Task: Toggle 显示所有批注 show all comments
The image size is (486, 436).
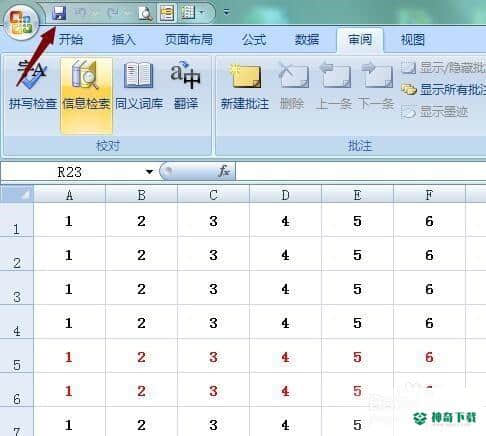Action: tap(443, 90)
